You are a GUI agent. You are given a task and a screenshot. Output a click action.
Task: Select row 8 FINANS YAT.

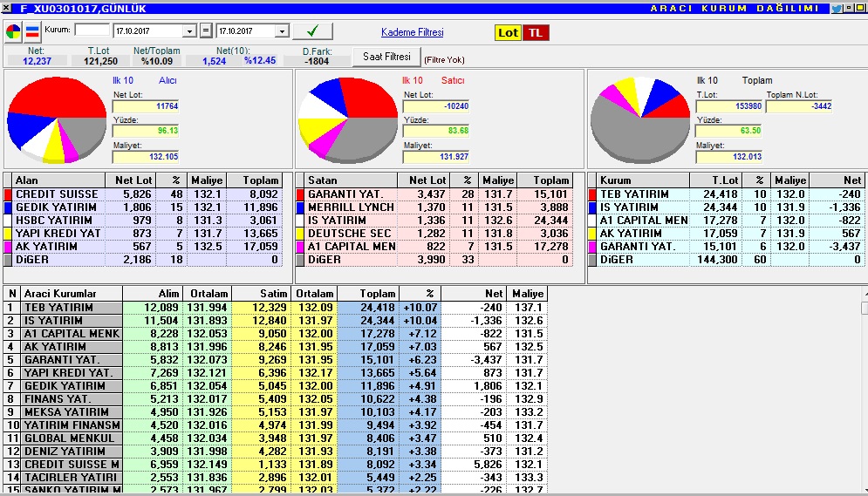(x=275, y=399)
